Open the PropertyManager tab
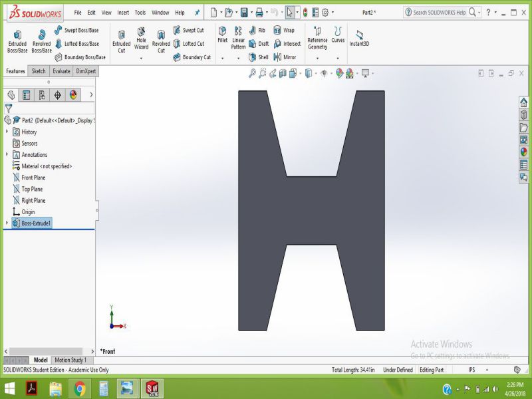The image size is (532, 399). (x=26, y=94)
